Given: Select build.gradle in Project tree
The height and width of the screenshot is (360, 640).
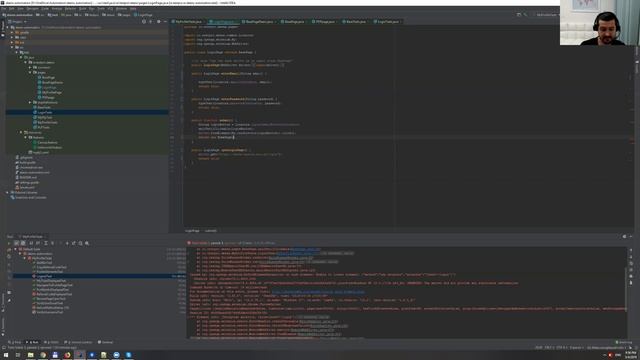Looking at the screenshot, I should [x=28, y=162].
